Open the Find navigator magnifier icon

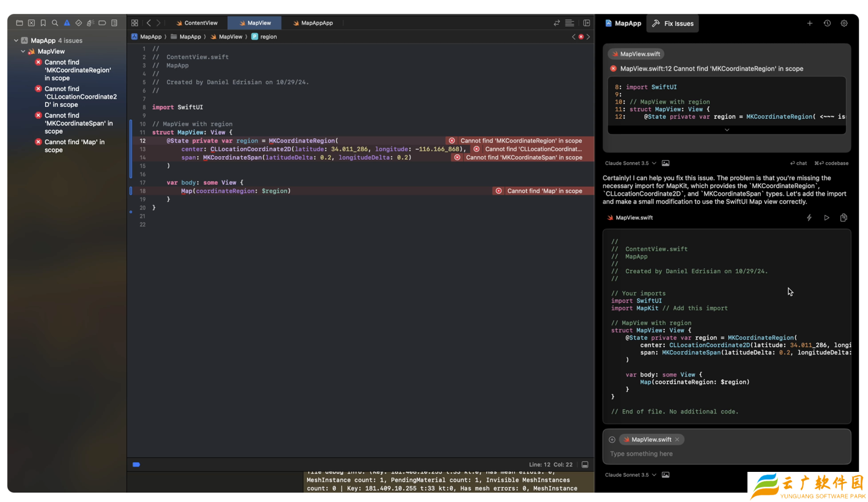(55, 23)
